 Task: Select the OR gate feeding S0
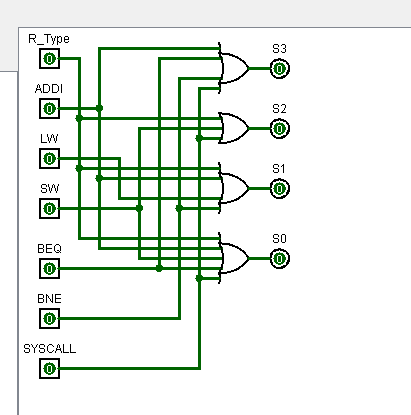click(233, 258)
